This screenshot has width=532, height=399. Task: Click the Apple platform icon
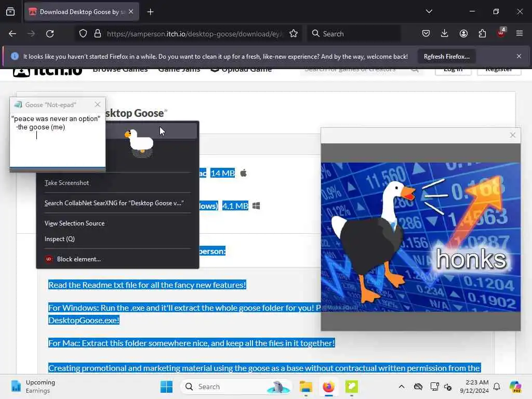click(x=243, y=173)
